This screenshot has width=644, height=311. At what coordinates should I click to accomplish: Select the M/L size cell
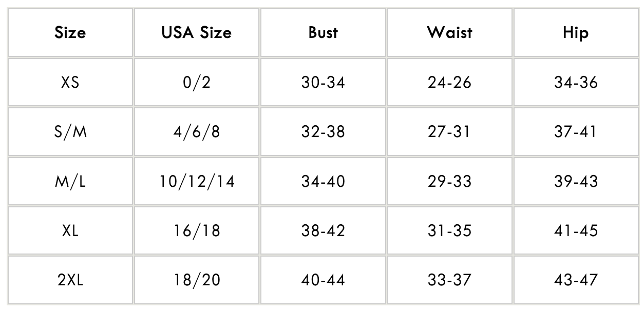click(x=70, y=181)
